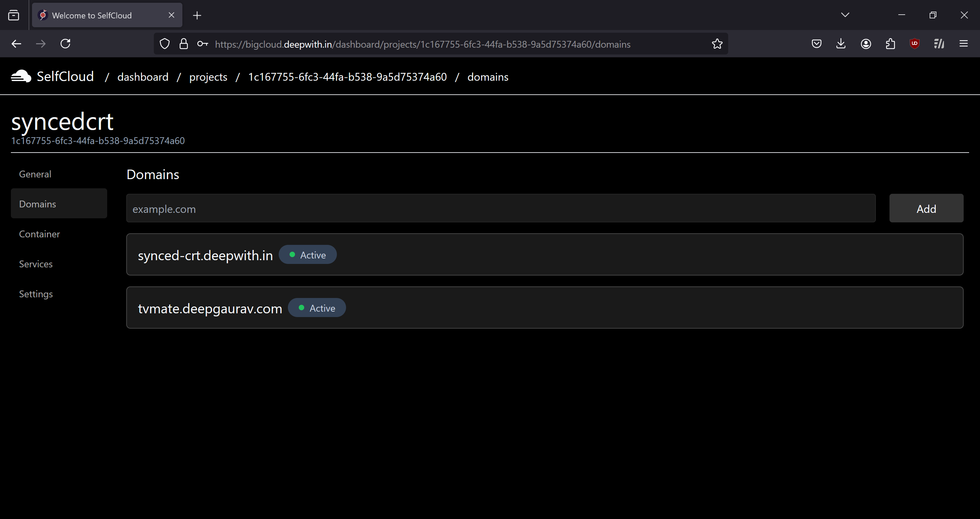
Task: Click the site connection lock toggle
Action: (x=184, y=43)
